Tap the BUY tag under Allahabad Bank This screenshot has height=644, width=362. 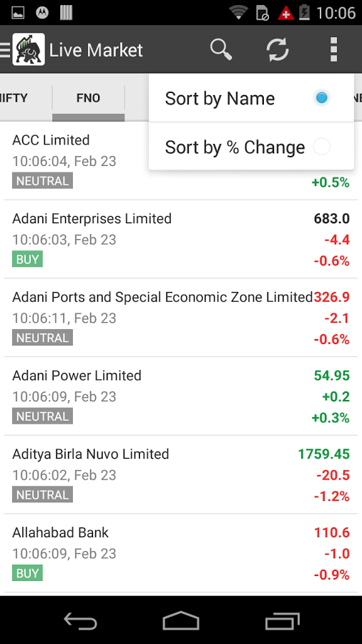coord(27,573)
